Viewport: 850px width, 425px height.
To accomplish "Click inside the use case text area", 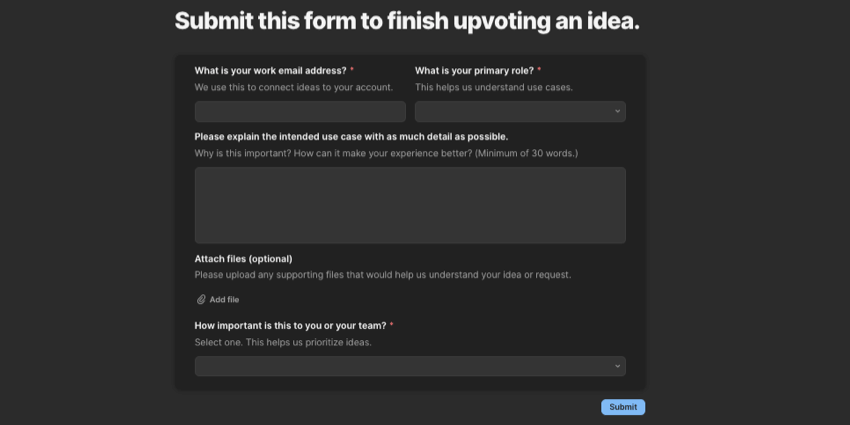I will [x=410, y=205].
